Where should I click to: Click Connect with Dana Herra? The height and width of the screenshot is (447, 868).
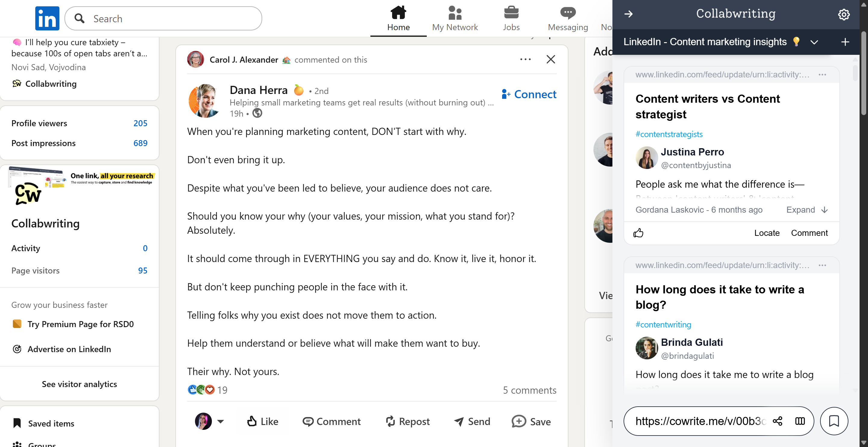pos(529,94)
